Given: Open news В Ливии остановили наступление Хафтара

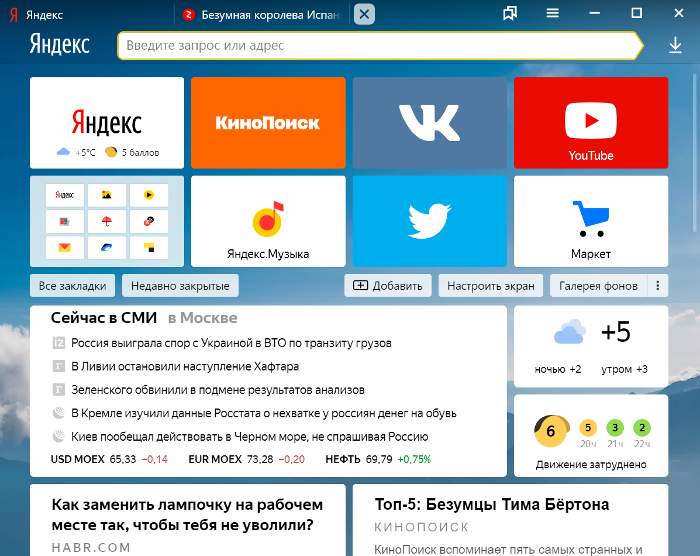Looking at the screenshot, I should pos(185,366).
